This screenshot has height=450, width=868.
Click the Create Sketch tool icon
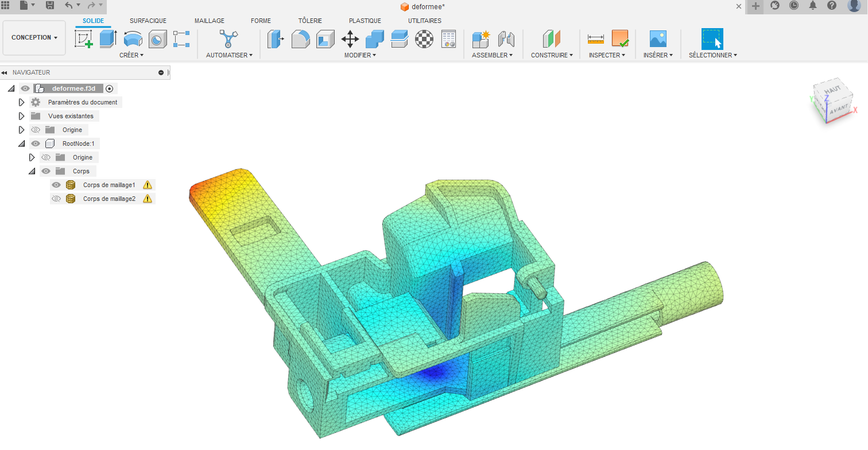[x=84, y=39]
